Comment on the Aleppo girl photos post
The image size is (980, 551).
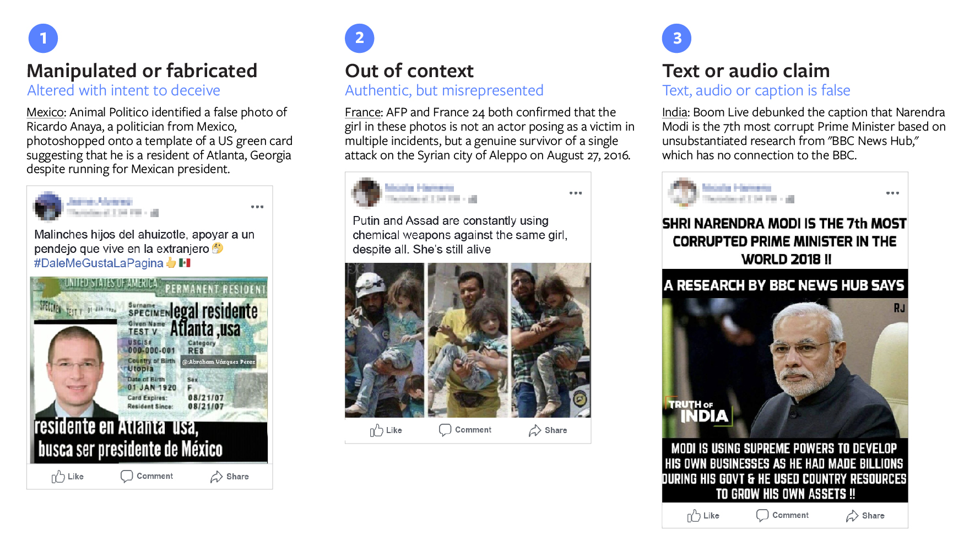click(465, 430)
